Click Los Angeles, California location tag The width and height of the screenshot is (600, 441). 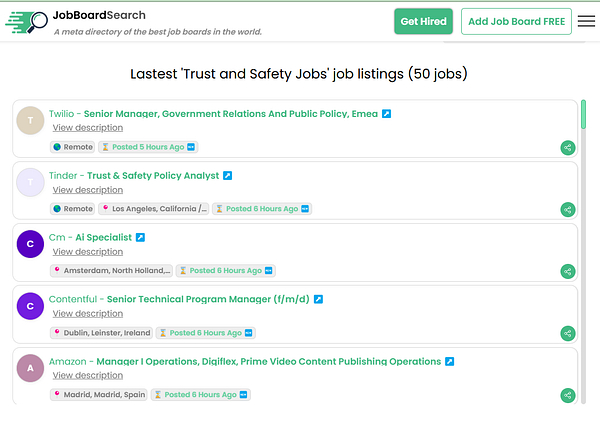click(x=154, y=209)
